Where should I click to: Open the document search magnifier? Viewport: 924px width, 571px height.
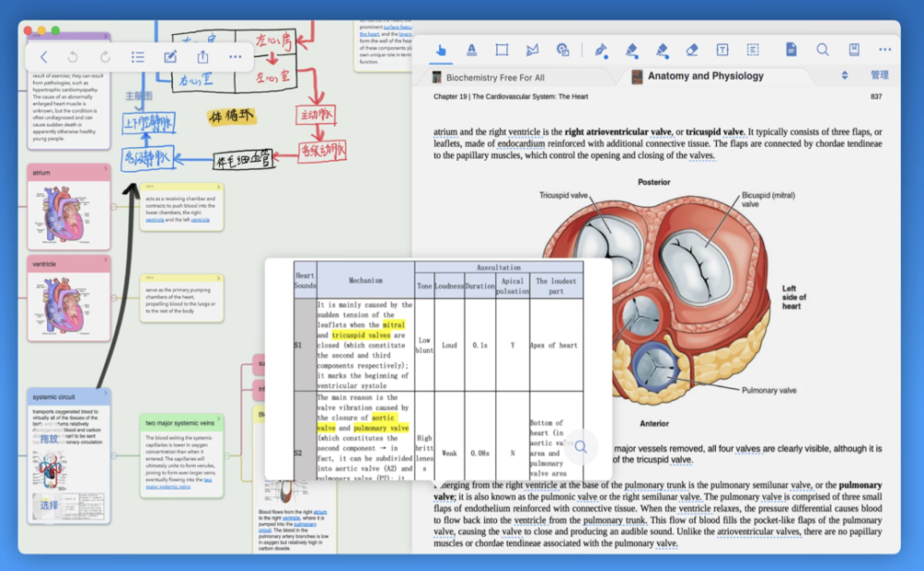click(822, 50)
